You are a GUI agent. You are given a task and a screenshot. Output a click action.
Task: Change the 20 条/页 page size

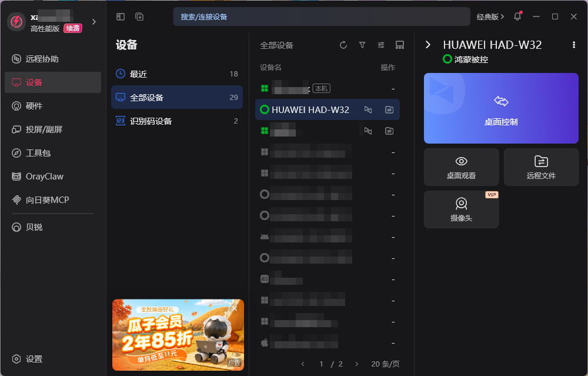click(x=385, y=364)
